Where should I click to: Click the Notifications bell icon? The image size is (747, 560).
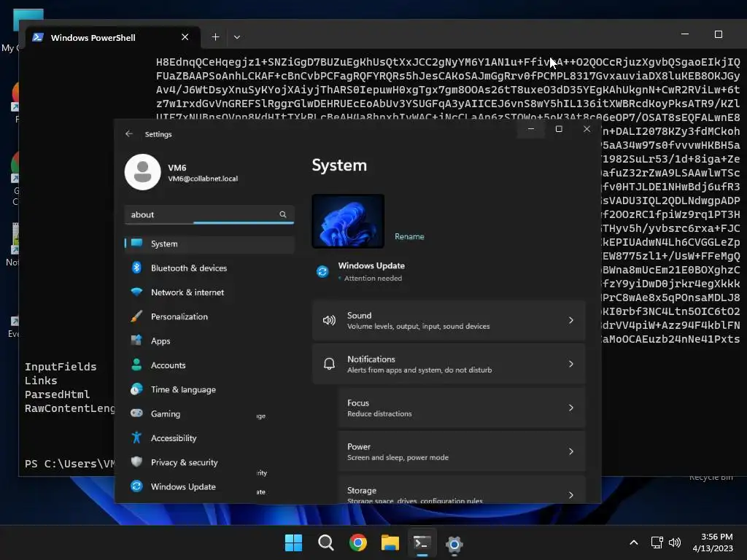pyautogui.click(x=329, y=364)
